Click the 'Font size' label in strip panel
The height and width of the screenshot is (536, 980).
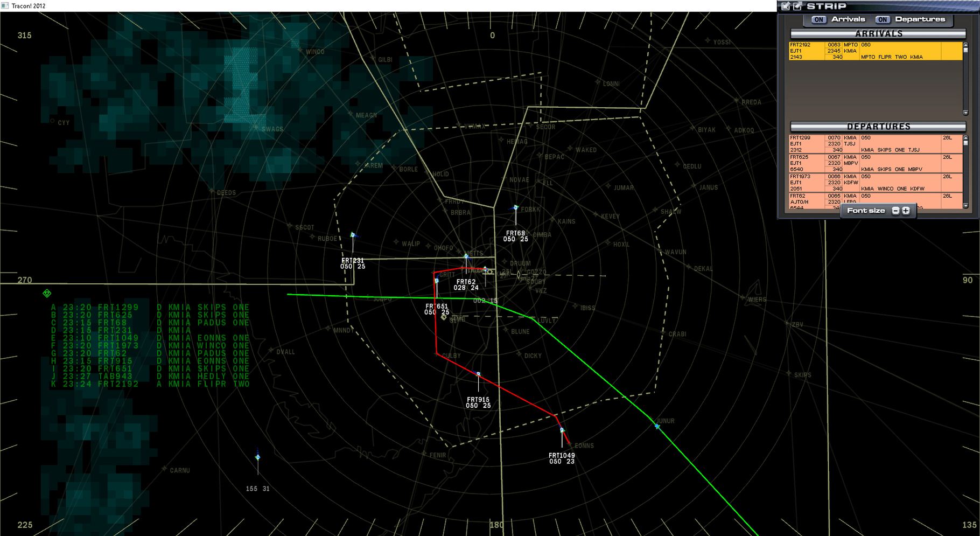point(866,211)
